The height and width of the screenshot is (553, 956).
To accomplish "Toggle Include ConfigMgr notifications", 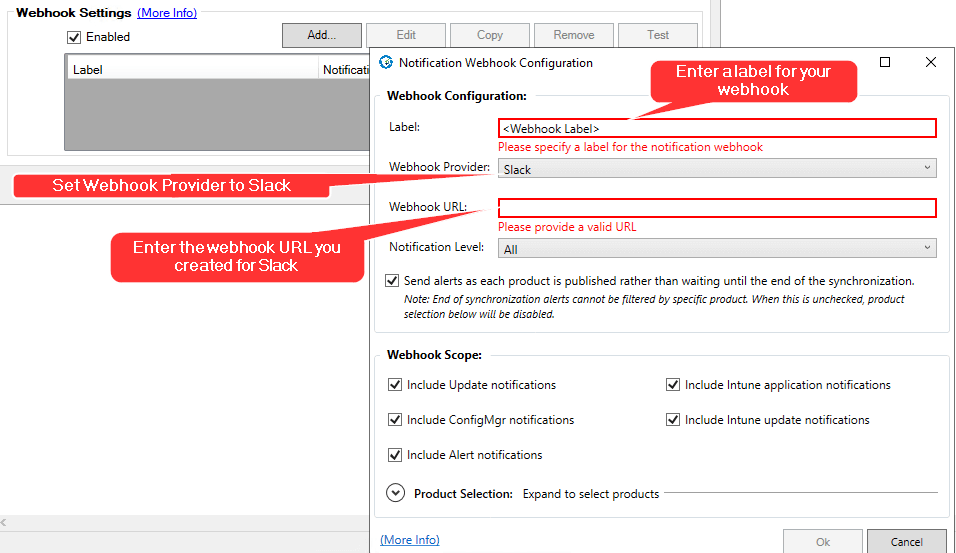I will (394, 419).
